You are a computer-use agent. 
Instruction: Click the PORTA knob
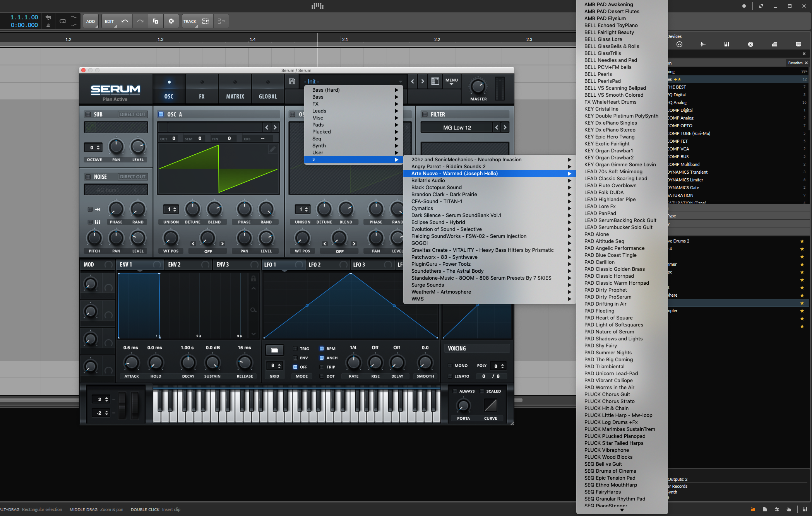click(463, 405)
